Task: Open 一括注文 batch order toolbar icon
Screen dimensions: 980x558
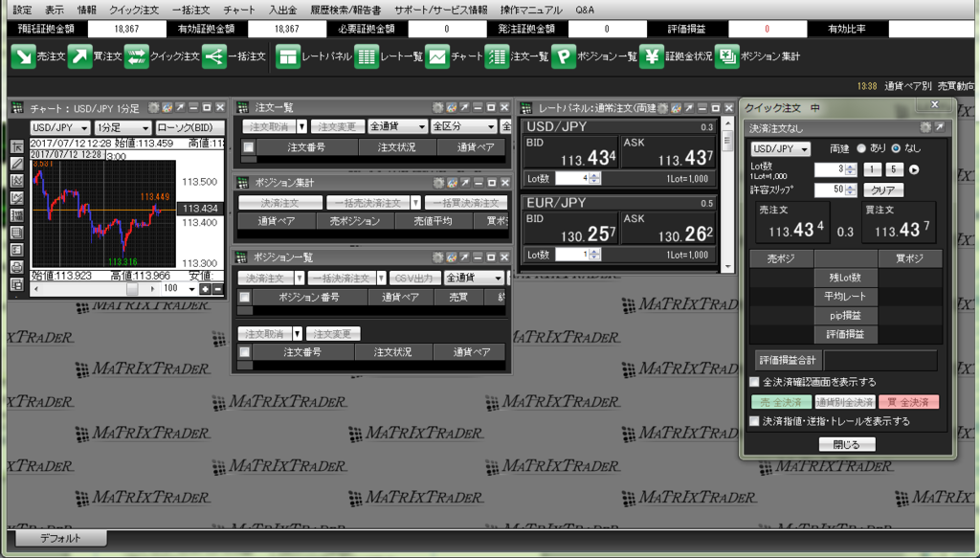Action: tap(214, 56)
